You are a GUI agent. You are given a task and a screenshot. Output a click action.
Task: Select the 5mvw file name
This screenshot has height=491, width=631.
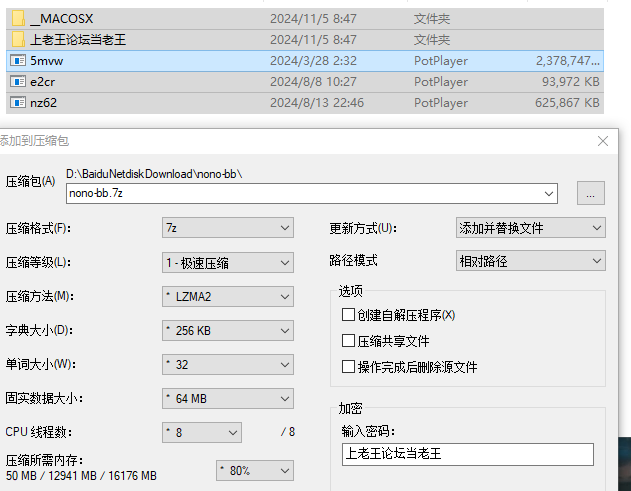[47, 61]
